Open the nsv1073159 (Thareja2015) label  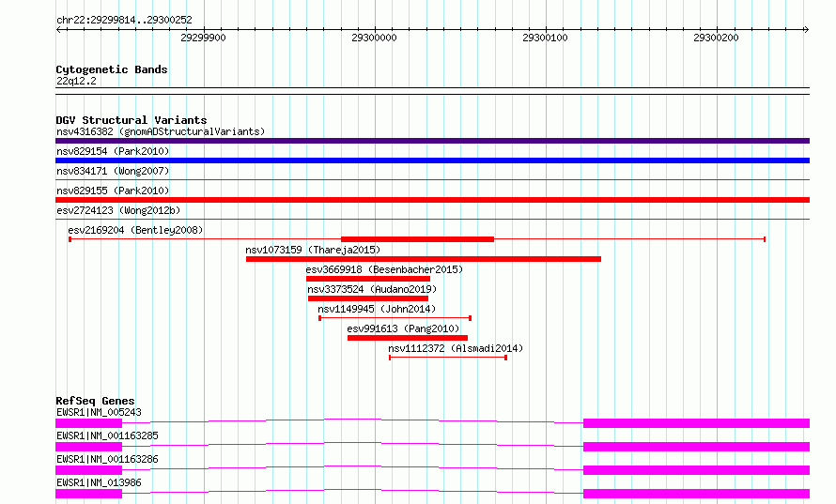point(313,250)
